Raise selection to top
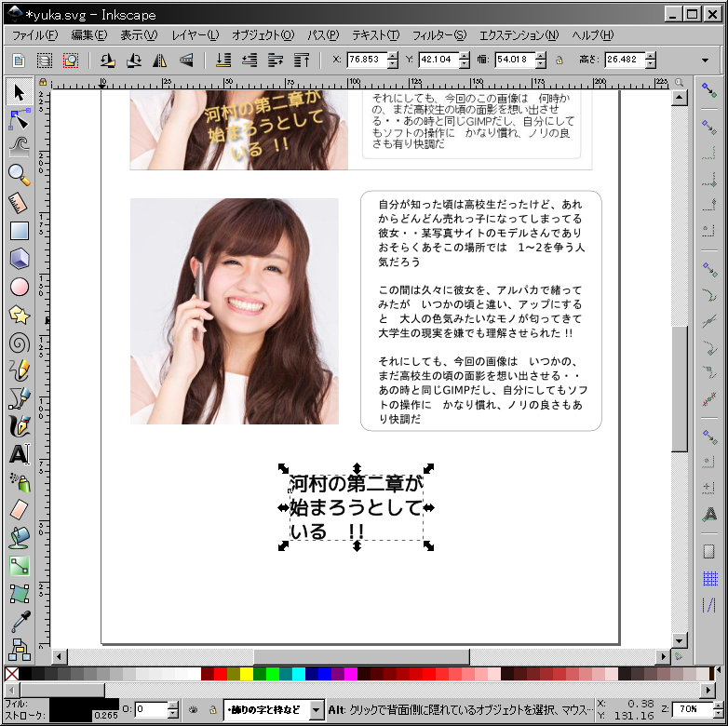The image size is (728, 726). pos(302,60)
